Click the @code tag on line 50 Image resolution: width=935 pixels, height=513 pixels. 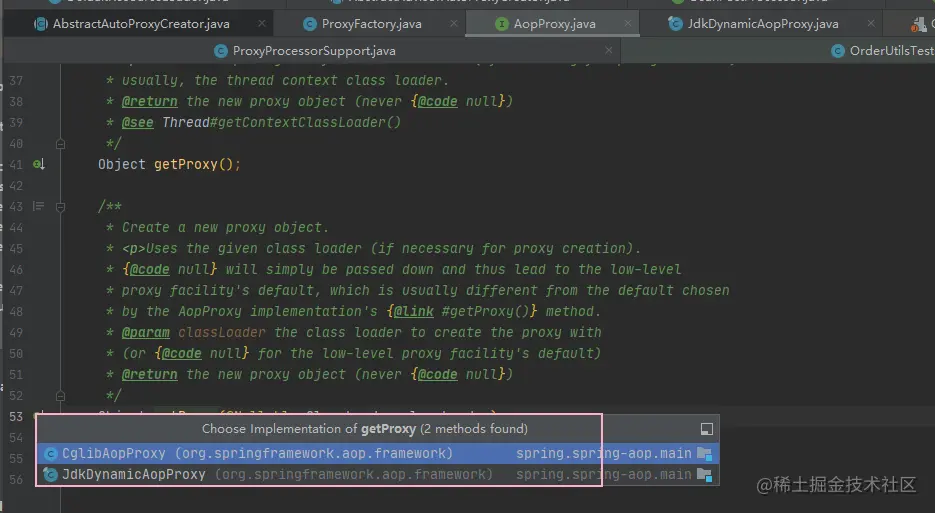[x=182, y=354]
